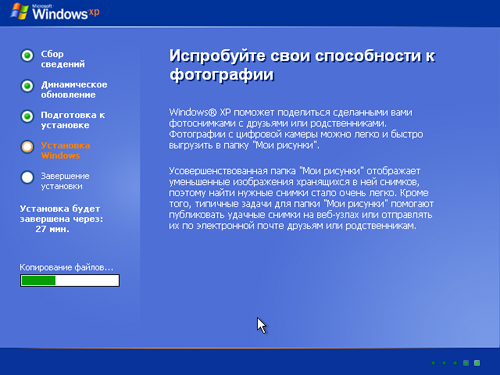The width and height of the screenshot is (500, 375).
Task: Click the Установка будет завершена через label
Action: point(61,214)
